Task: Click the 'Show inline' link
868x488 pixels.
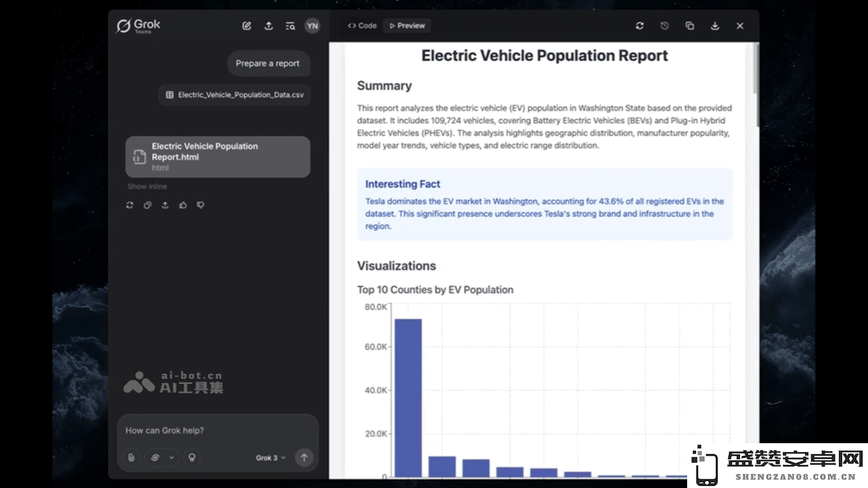Action: 147,187
